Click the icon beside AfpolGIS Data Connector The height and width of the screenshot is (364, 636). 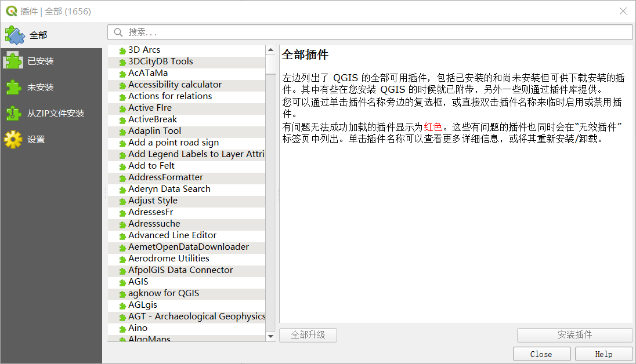[x=122, y=271]
